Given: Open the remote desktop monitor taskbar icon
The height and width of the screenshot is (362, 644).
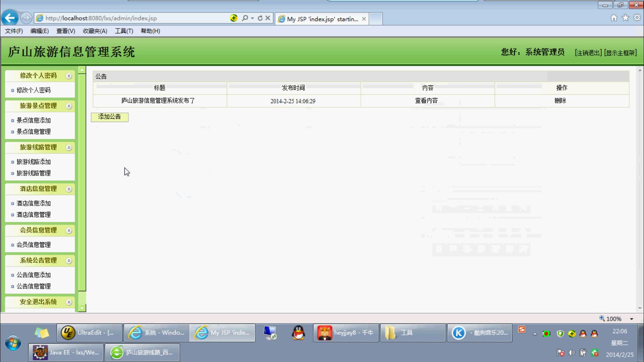Looking at the screenshot, I should pyautogui.click(x=270, y=333).
